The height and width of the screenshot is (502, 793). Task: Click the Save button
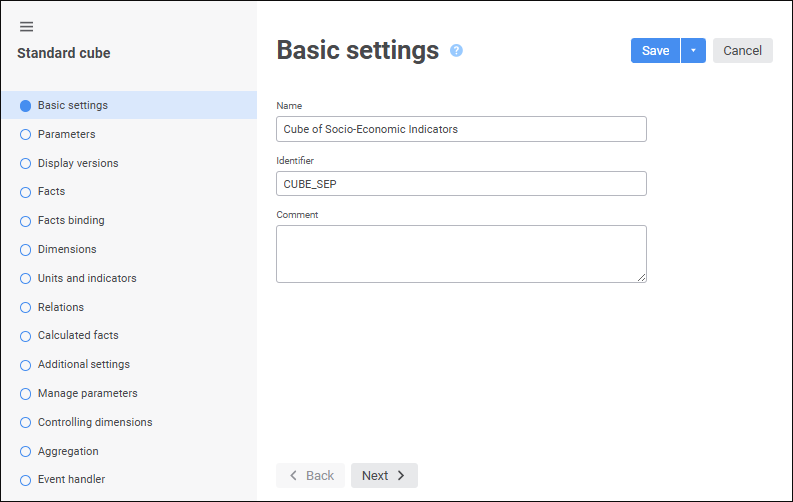pos(655,51)
